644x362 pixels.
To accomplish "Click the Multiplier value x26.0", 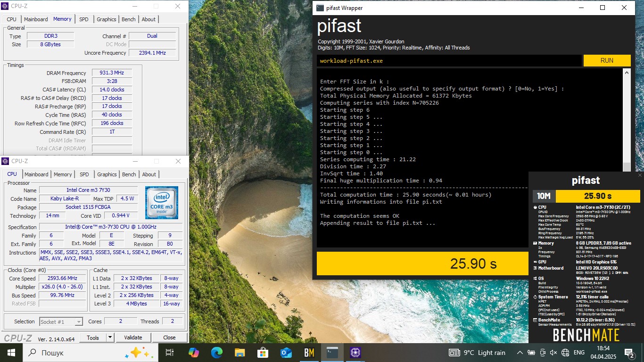I will (x=63, y=287).
